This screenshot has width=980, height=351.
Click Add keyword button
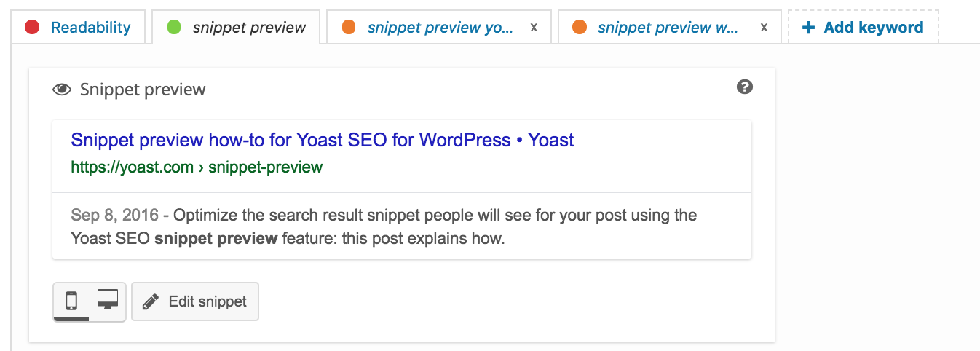pyautogui.click(x=863, y=28)
